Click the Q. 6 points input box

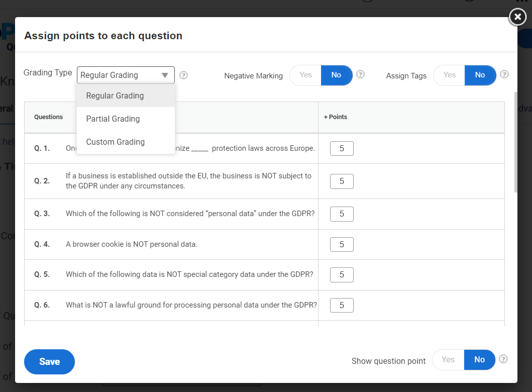click(342, 305)
